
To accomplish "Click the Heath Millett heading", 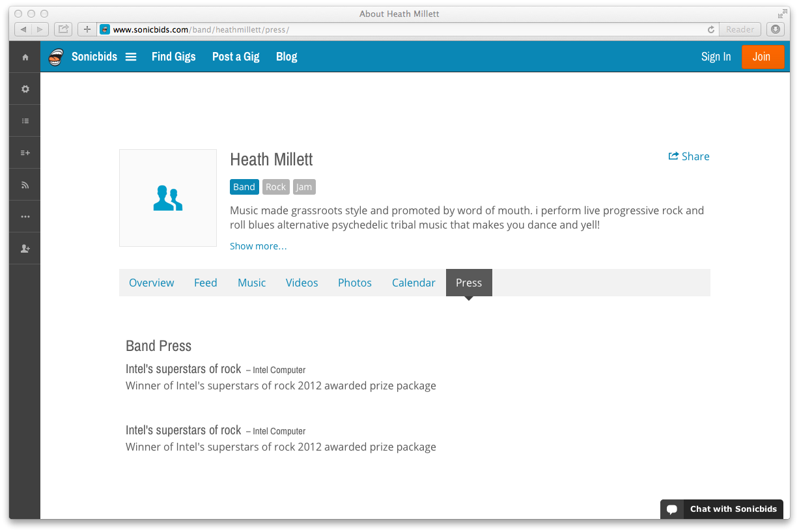I will 272,160.
